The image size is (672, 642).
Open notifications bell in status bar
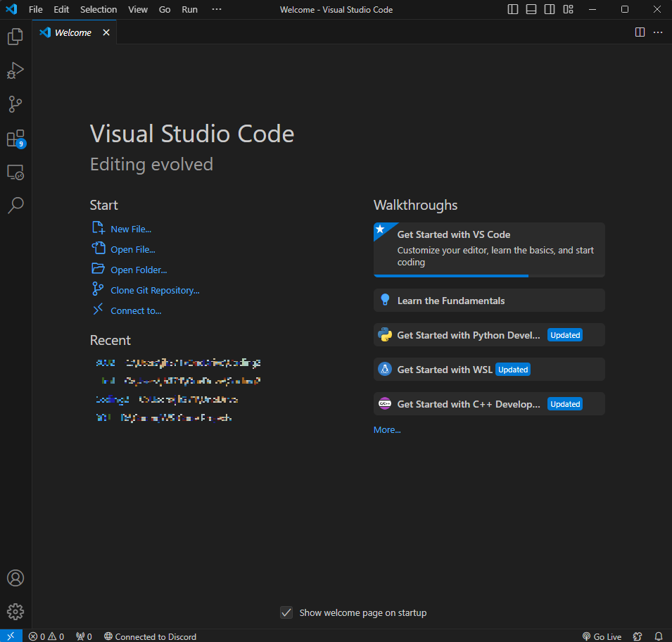tap(659, 636)
